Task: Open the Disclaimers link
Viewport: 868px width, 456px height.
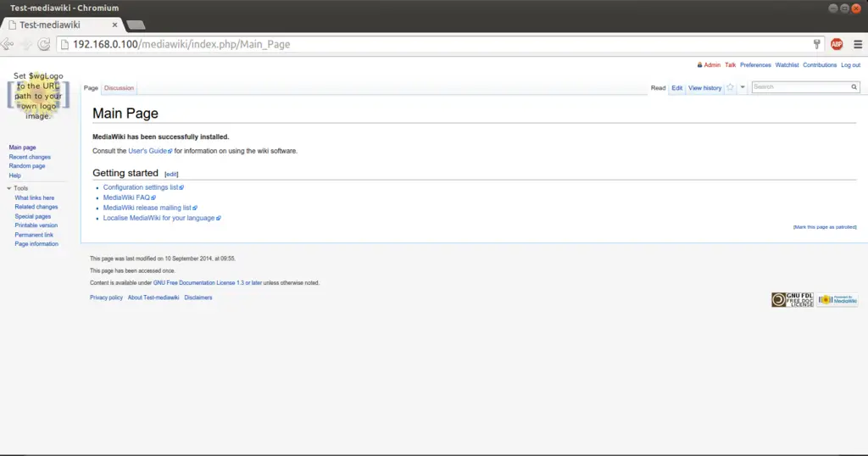Action: pyautogui.click(x=198, y=298)
